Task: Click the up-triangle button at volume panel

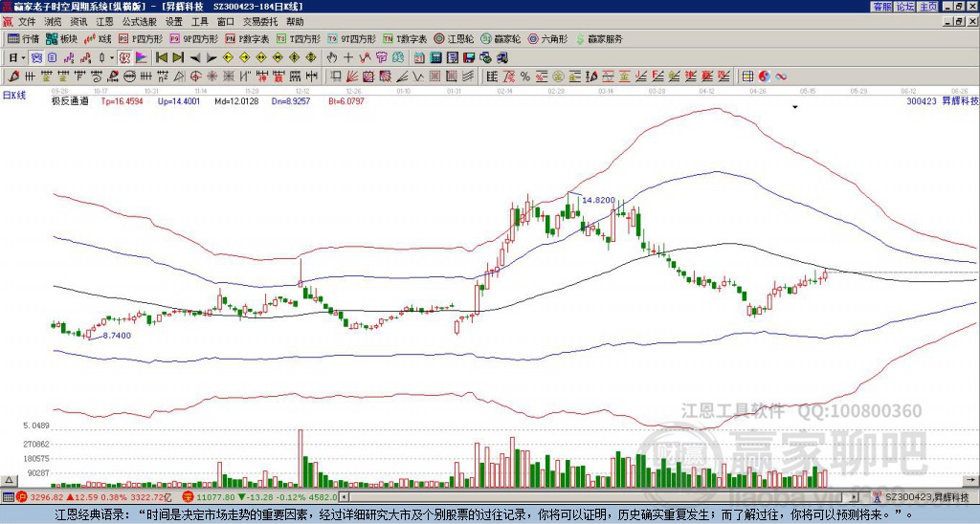Action: (x=9, y=480)
